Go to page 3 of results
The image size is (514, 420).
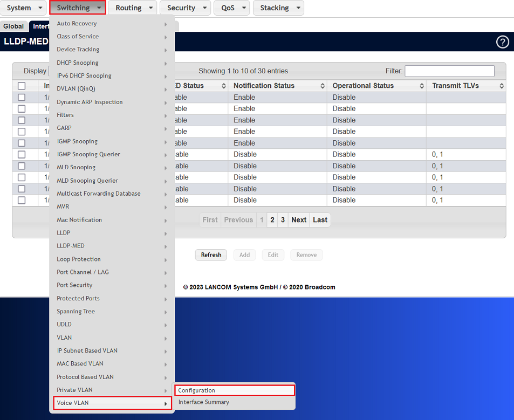pyautogui.click(x=283, y=219)
